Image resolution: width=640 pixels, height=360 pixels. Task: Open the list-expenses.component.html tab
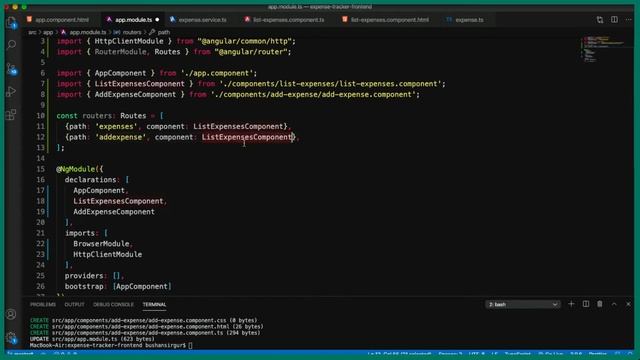pos(386,20)
